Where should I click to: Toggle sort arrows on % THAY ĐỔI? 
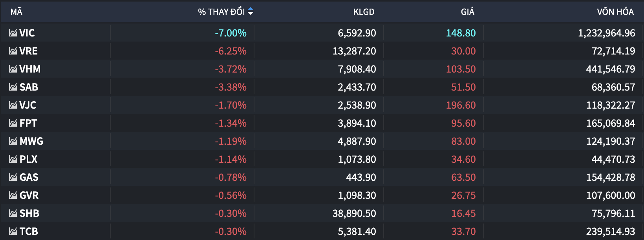[x=251, y=12]
